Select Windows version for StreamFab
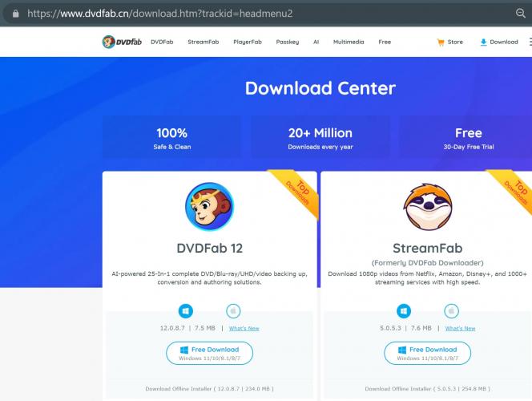This screenshot has height=401, width=532. point(404,310)
